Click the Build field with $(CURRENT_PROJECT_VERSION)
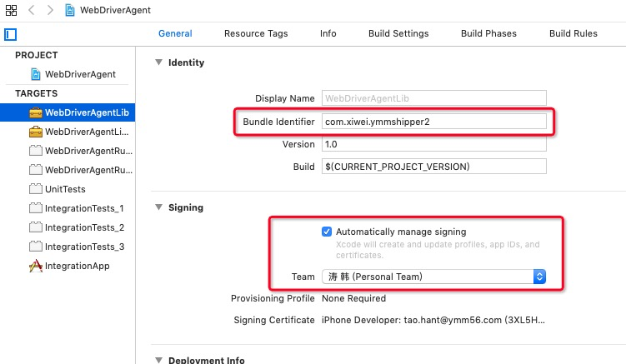 click(434, 167)
